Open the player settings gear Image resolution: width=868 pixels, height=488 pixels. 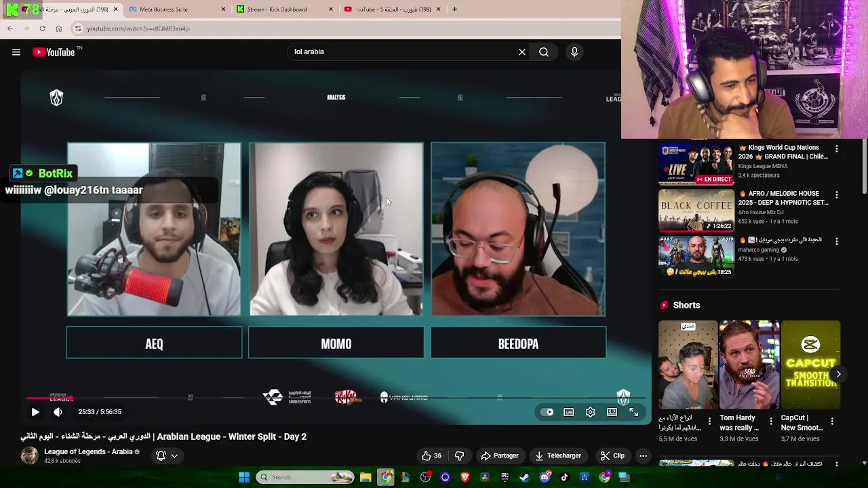[591, 412]
